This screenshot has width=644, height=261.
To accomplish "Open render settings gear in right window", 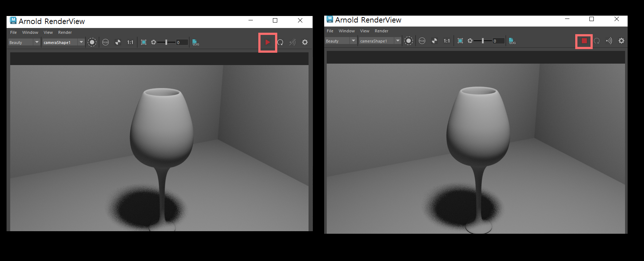I will pos(621,41).
